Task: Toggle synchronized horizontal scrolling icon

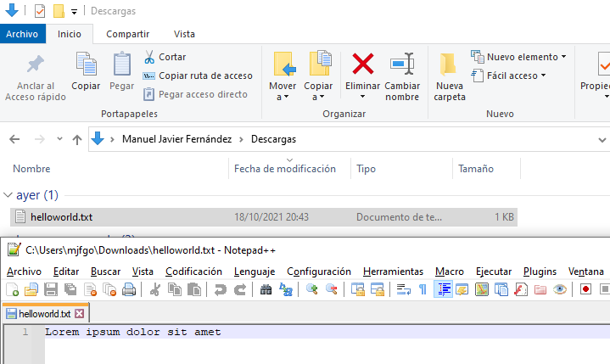Action: (x=377, y=289)
